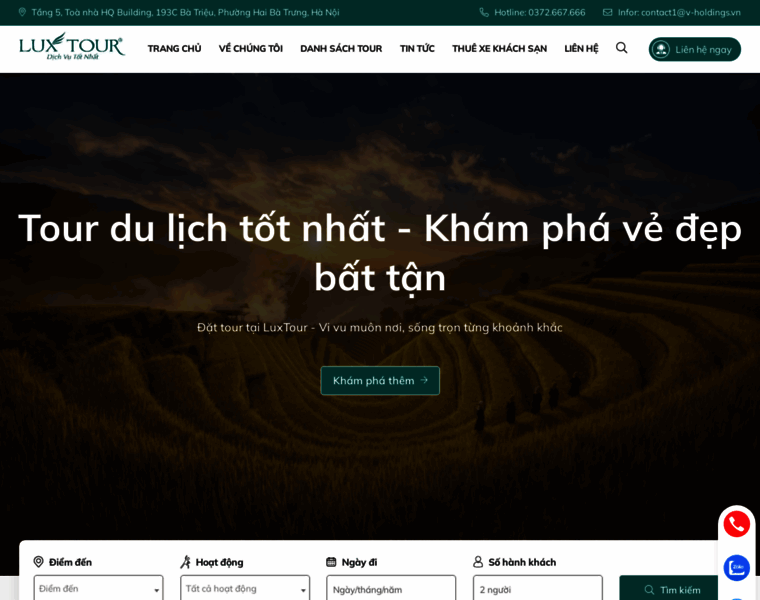Open the DANH SÁCH TOUR menu
This screenshot has width=760, height=600.
[341, 48]
